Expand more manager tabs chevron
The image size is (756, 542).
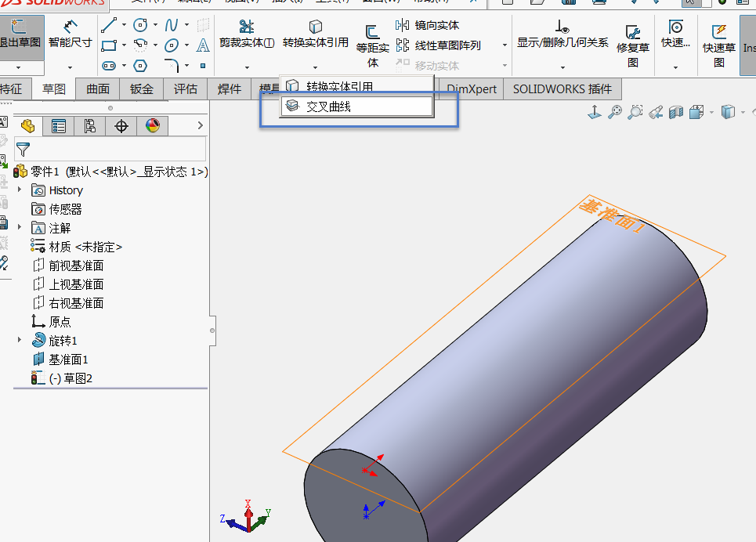point(200,125)
